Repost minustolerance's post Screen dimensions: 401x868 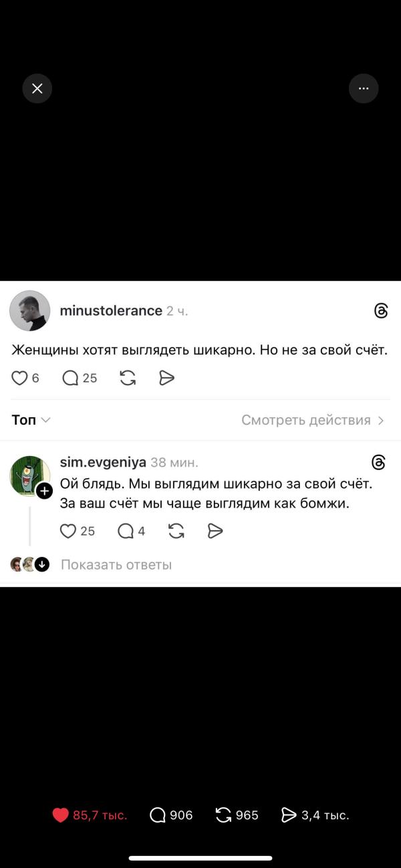click(127, 378)
